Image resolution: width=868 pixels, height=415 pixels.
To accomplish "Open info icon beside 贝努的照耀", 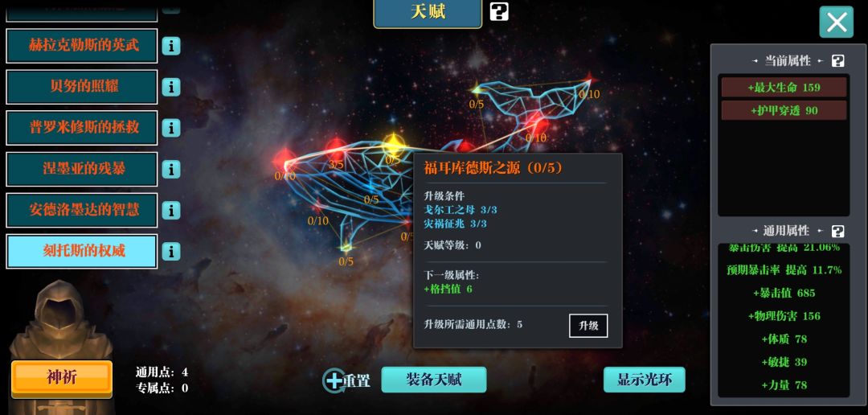I will tap(171, 87).
